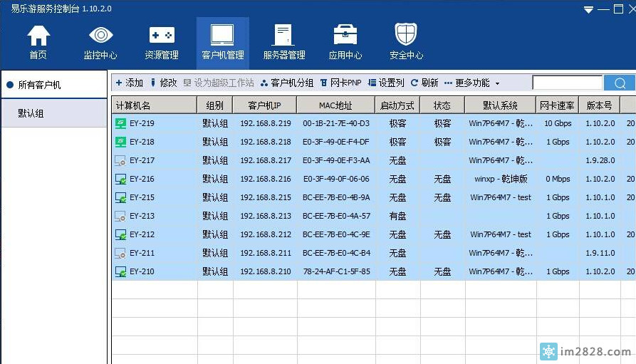
Task: Select the 客户机管理 tab
Action: click(223, 42)
